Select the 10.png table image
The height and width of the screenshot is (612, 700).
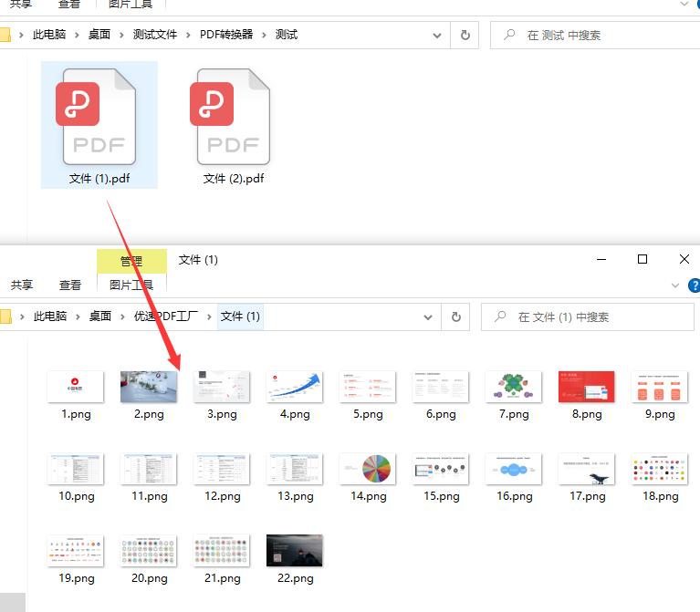click(x=76, y=469)
